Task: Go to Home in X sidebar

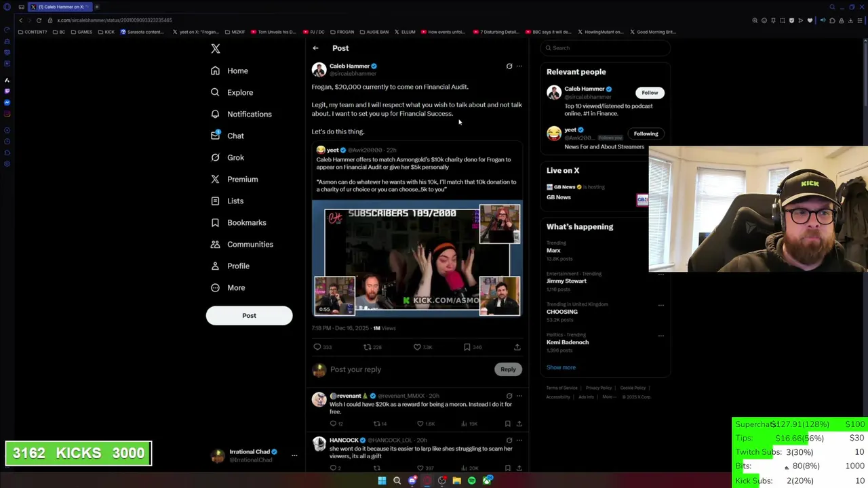Action: click(x=230, y=70)
